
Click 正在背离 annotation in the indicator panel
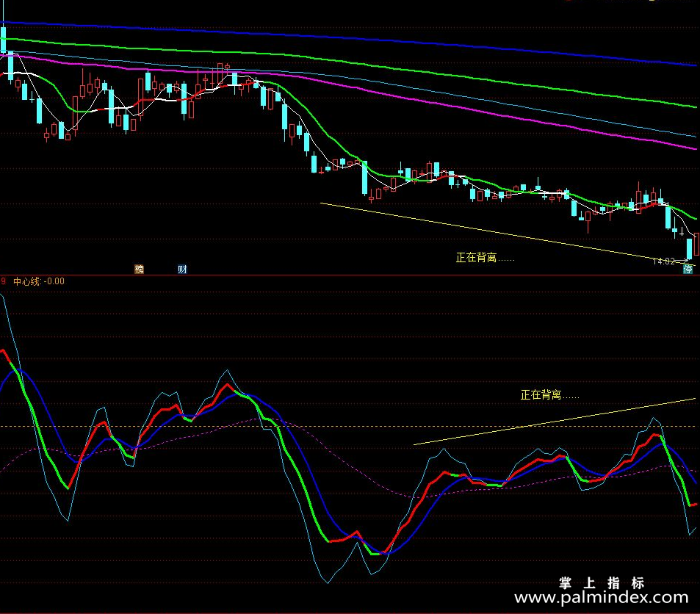coord(549,394)
